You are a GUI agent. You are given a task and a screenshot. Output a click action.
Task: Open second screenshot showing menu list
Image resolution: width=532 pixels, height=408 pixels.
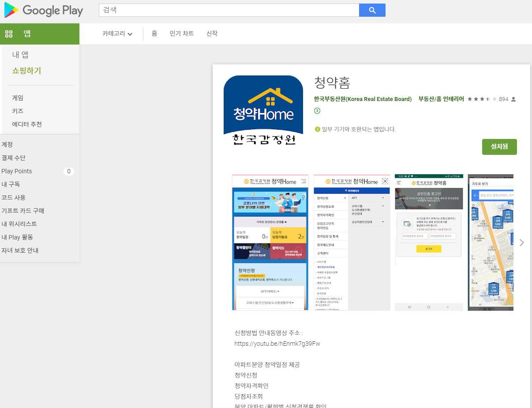352,243
